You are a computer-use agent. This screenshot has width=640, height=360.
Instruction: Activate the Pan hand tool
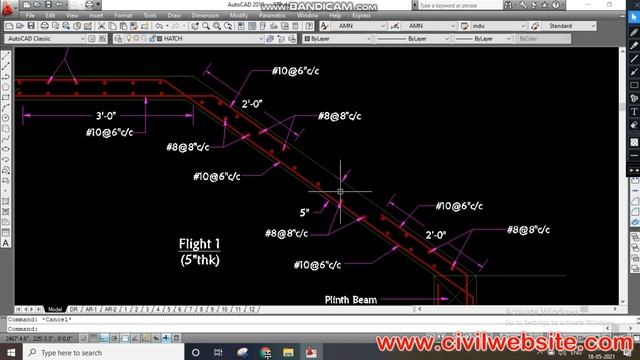coord(195,26)
